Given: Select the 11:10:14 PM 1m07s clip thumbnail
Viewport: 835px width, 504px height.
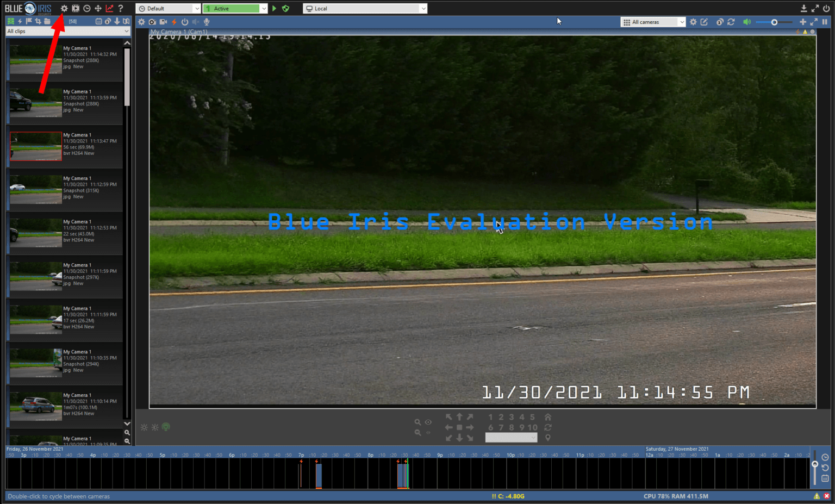Looking at the screenshot, I should pos(36,406).
